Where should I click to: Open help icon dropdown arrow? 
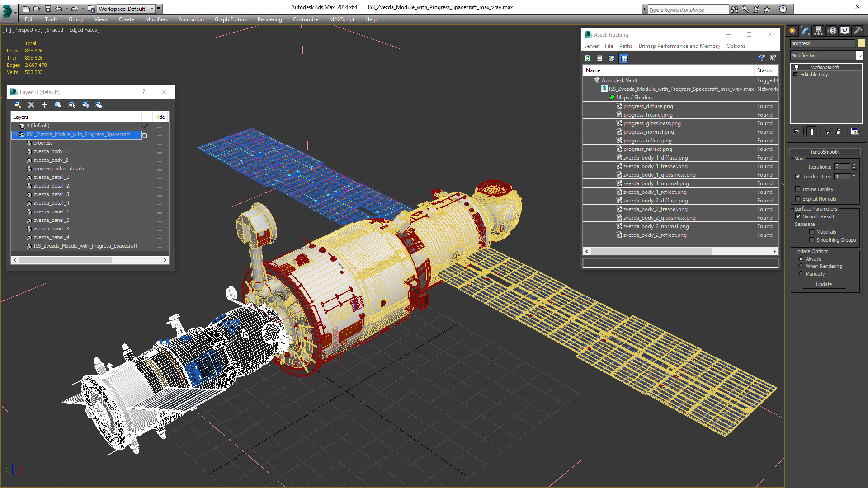click(790, 9)
